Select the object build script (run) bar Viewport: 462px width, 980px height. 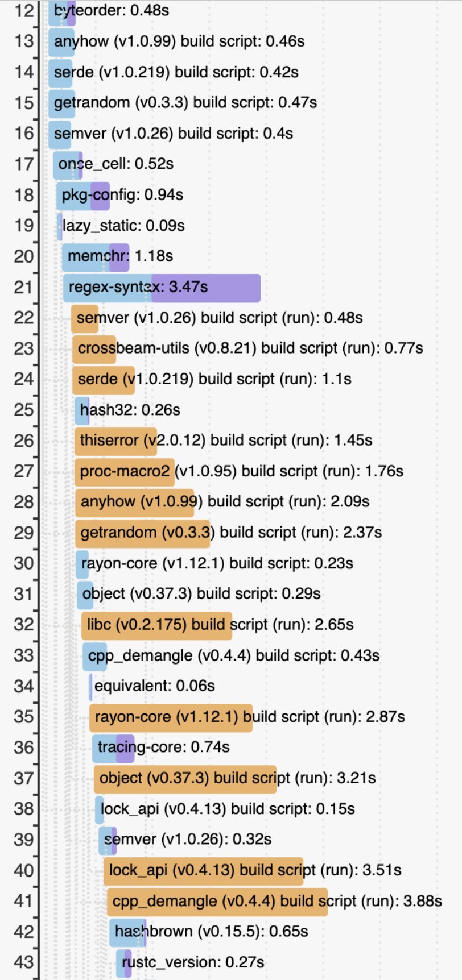coord(185,778)
